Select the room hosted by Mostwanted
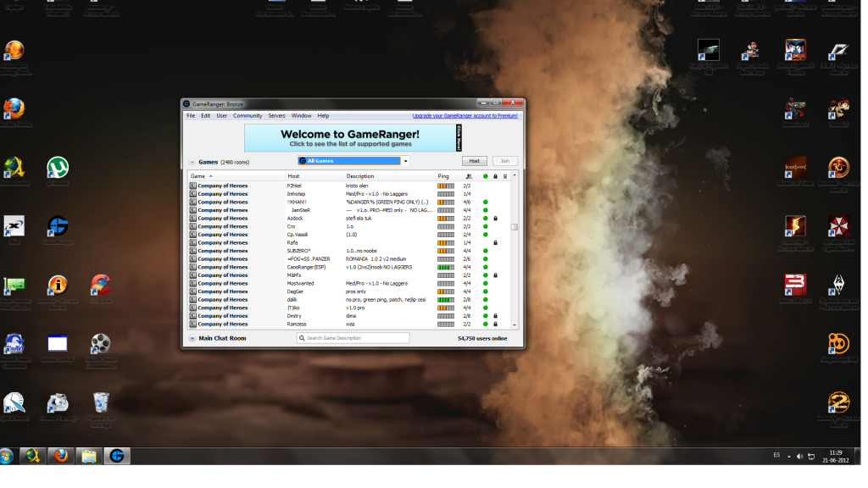 (348, 283)
